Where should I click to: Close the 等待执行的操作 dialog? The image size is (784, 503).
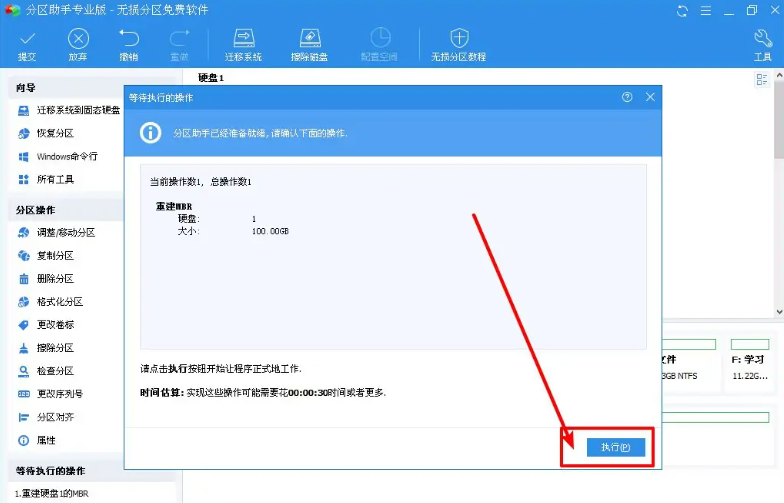pyautogui.click(x=650, y=97)
